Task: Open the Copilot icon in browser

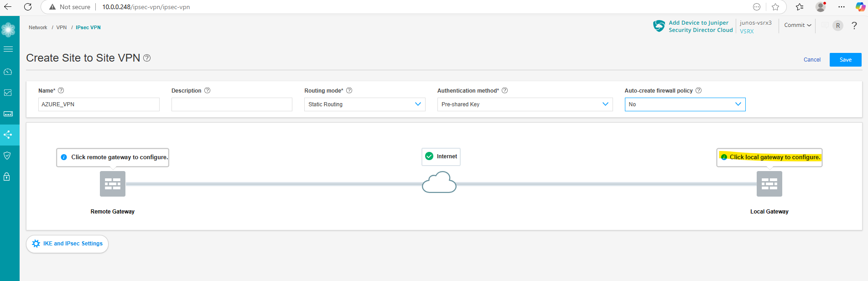Action: [860, 7]
